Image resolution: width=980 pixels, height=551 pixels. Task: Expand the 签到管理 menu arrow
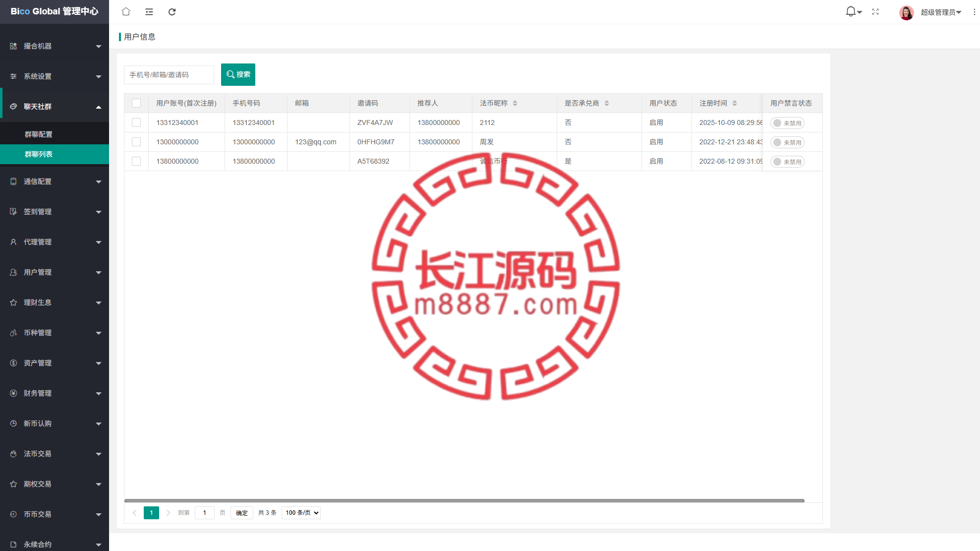(x=99, y=212)
